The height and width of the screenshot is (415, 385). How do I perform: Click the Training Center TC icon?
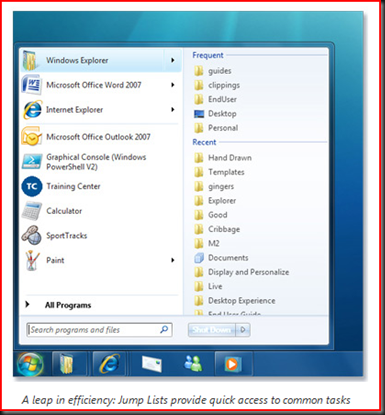pyautogui.click(x=32, y=186)
